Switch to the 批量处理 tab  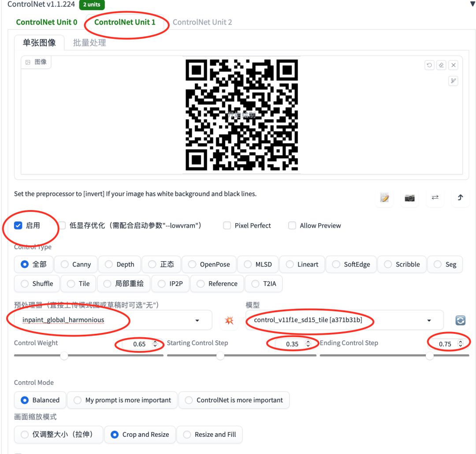[89, 42]
